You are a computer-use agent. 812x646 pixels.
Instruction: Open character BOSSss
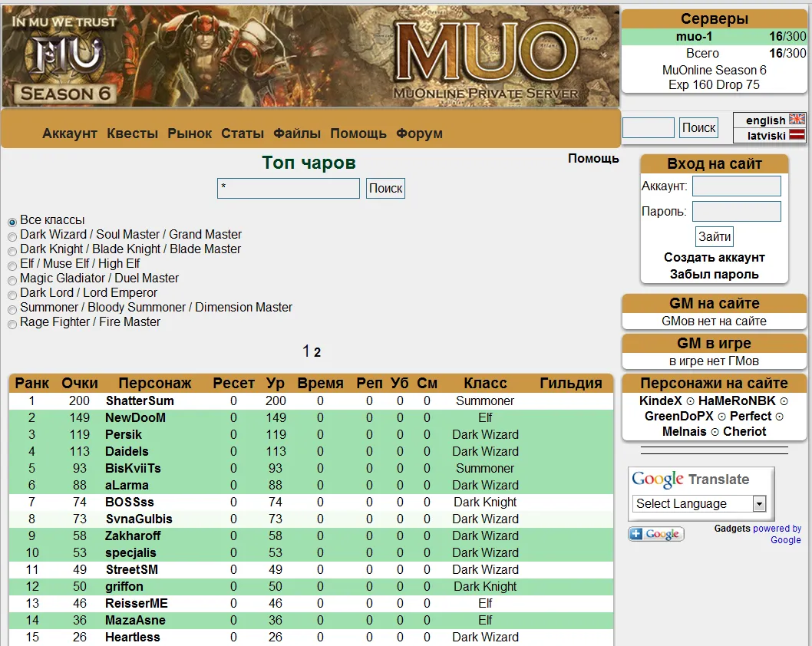[130, 502]
